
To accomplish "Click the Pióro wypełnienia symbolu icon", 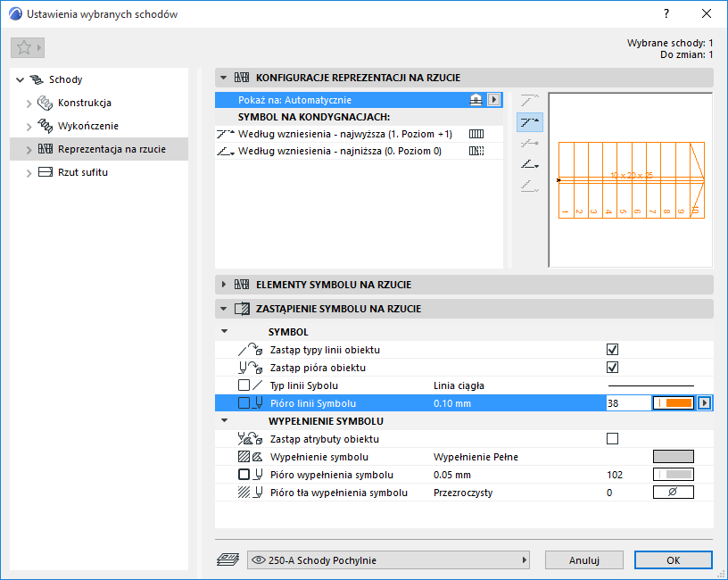I will point(250,475).
